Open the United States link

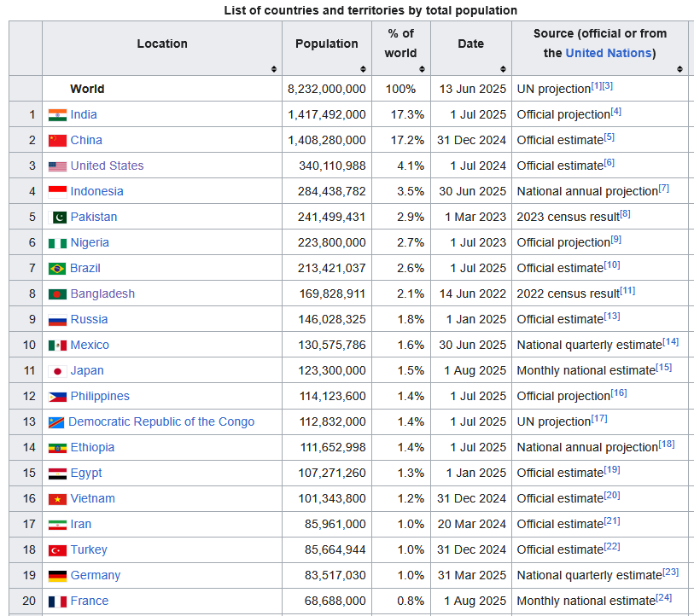[x=107, y=166]
